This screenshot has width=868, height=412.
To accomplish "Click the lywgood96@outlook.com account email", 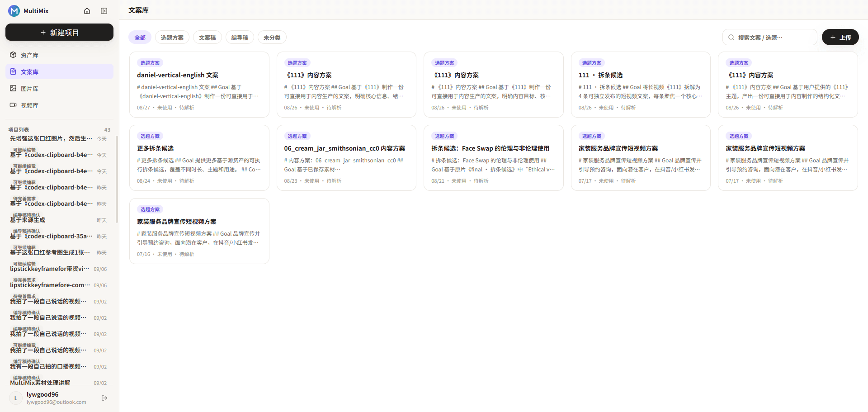I will [x=57, y=402].
